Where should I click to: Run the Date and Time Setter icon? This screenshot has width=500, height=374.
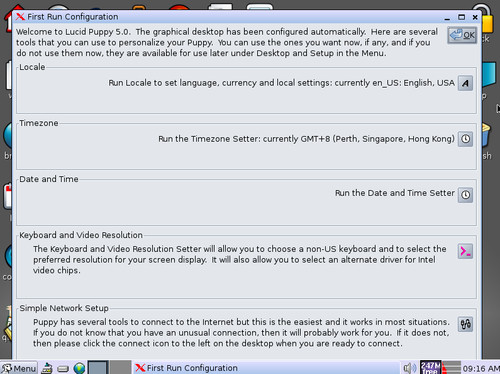pos(465,195)
